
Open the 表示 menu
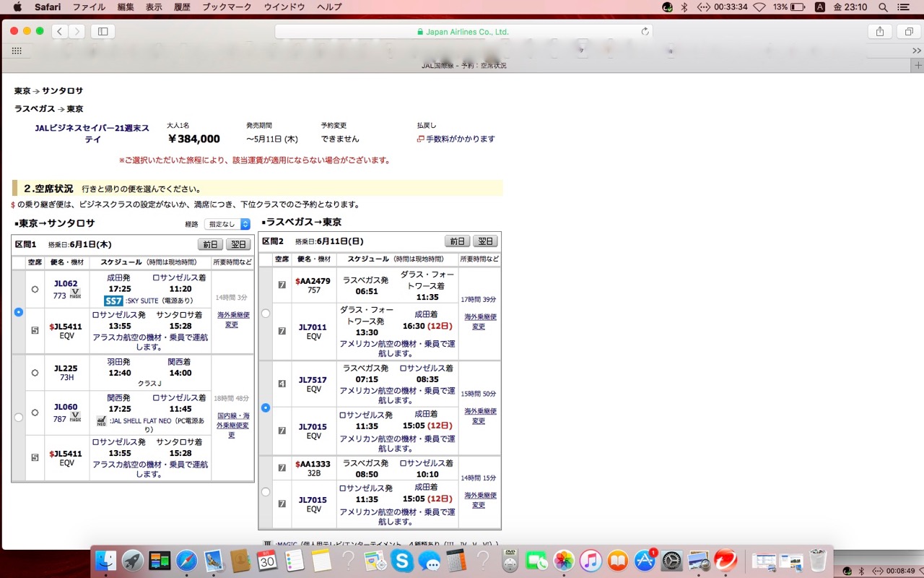[154, 7]
